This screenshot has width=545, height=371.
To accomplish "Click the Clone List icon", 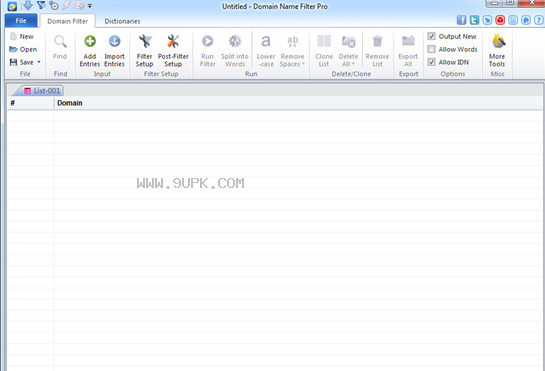I will click(324, 41).
